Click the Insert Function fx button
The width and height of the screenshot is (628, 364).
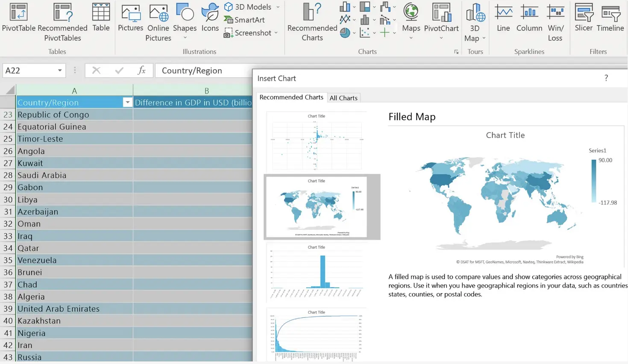coord(141,70)
